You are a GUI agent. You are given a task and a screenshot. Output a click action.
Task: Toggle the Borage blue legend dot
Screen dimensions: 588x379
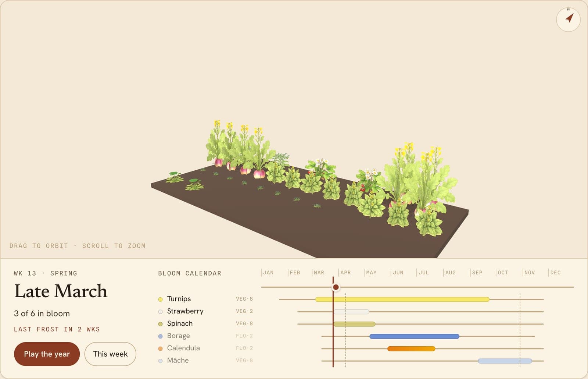tap(160, 336)
